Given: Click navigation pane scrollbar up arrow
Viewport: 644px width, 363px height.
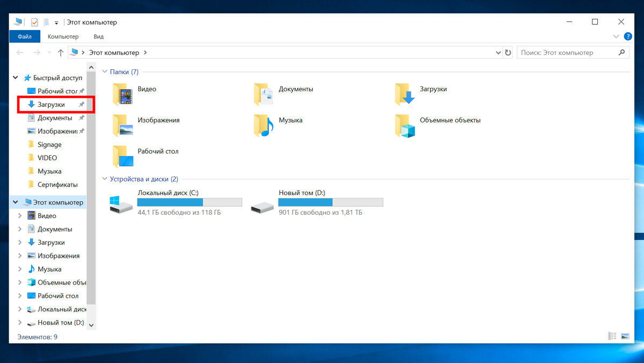Looking at the screenshot, I should [x=91, y=68].
